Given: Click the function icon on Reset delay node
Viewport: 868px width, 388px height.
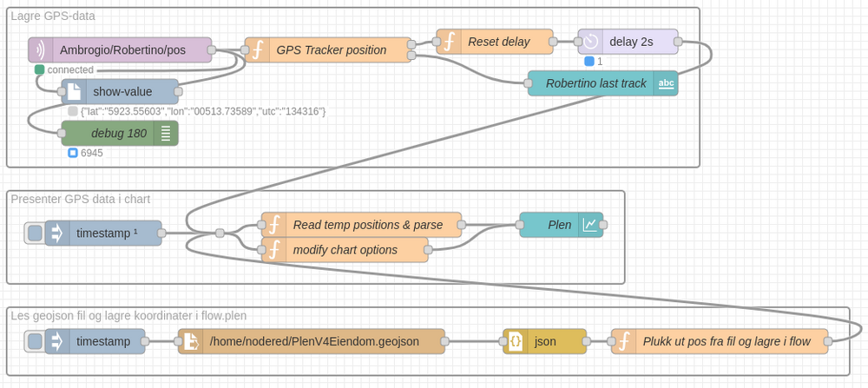Looking at the screenshot, I should pyautogui.click(x=449, y=42).
